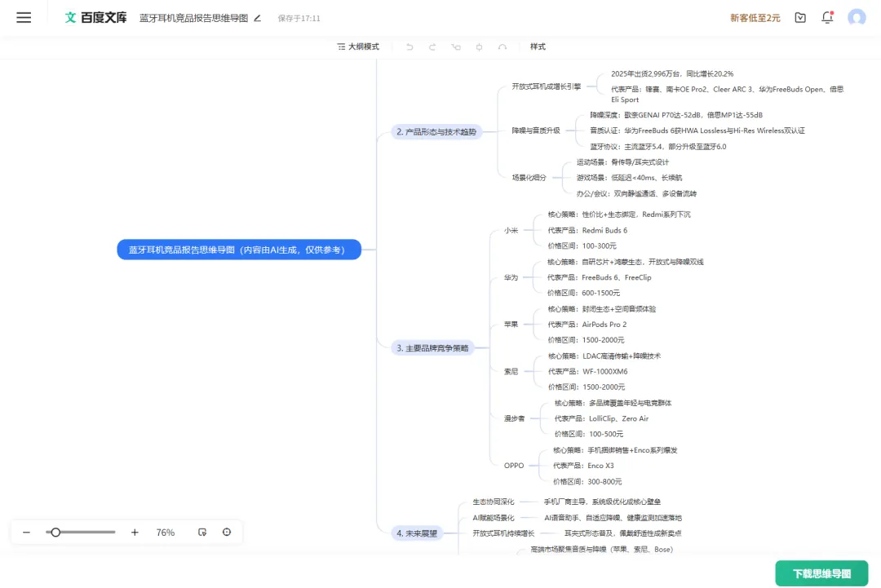Viewport: 881px width, 588px height.
Task: Click text 价格区间：300-800元
Action: (x=587, y=481)
